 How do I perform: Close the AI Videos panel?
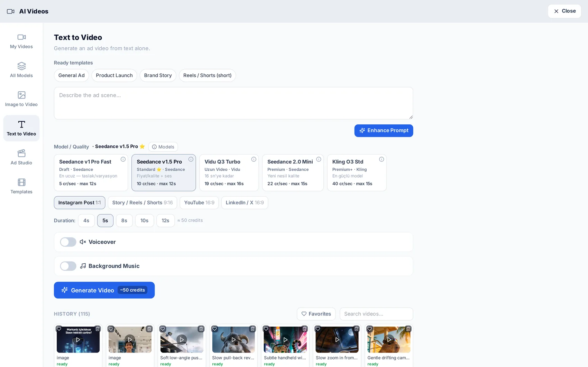[x=564, y=11]
